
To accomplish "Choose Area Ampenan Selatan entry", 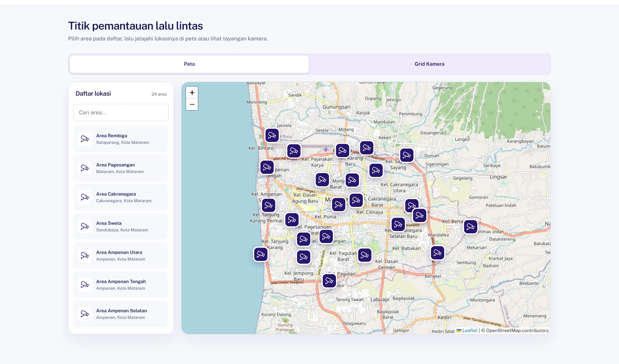I will [x=120, y=314].
